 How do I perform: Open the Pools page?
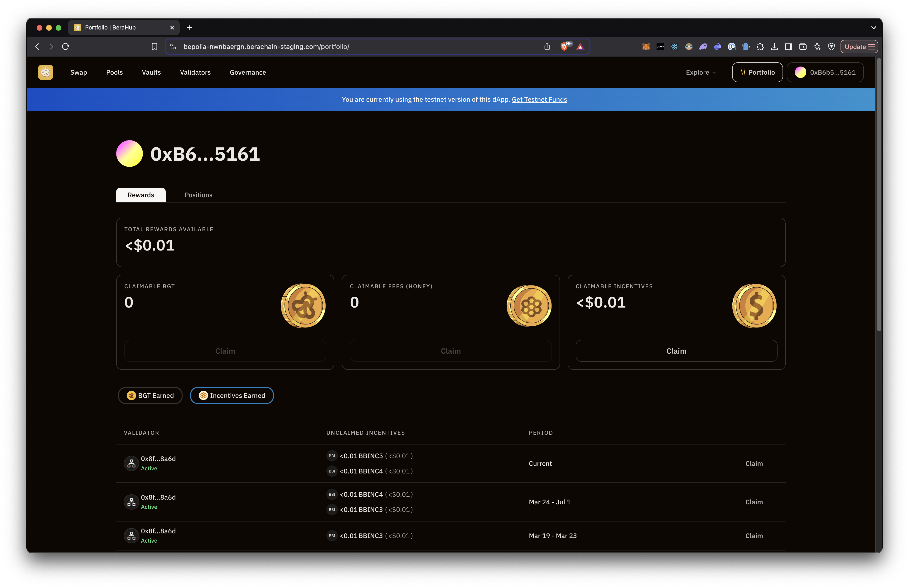tap(114, 72)
